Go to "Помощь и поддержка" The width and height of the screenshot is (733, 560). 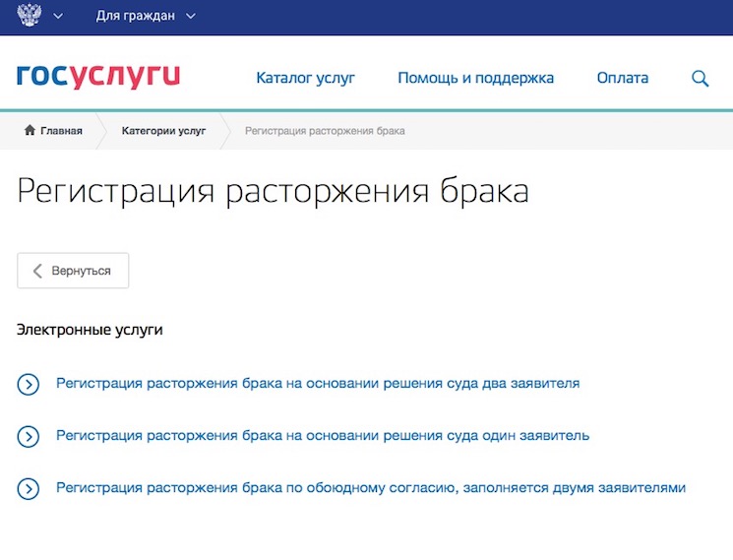[x=475, y=78]
